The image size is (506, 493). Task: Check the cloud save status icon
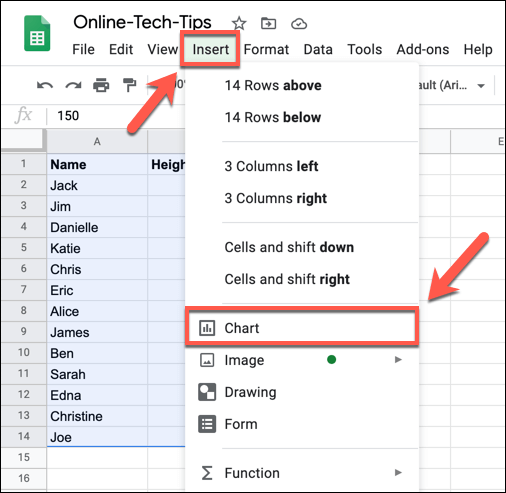coord(299,24)
